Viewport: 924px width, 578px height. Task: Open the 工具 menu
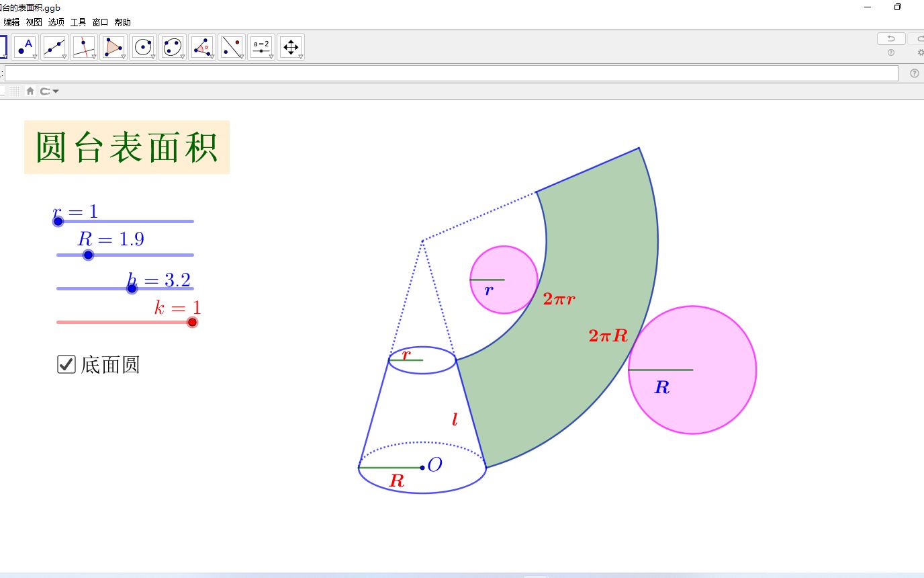tap(78, 22)
